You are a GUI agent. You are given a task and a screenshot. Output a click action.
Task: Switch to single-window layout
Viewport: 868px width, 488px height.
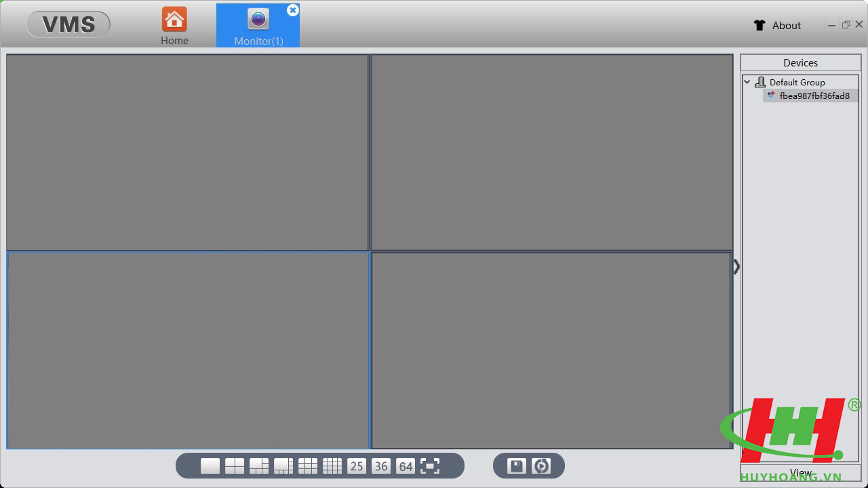[210, 466]
